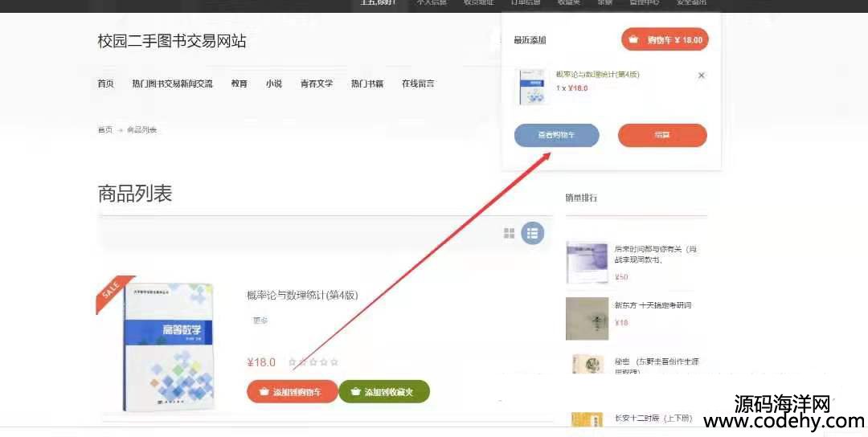The image size is (868, 437).
Task: Click the 更多 link under the product title
Action: 260,321
